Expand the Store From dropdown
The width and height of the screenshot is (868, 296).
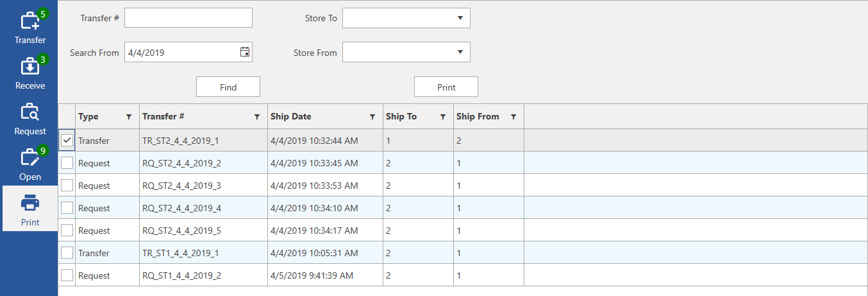coord(460,52)
